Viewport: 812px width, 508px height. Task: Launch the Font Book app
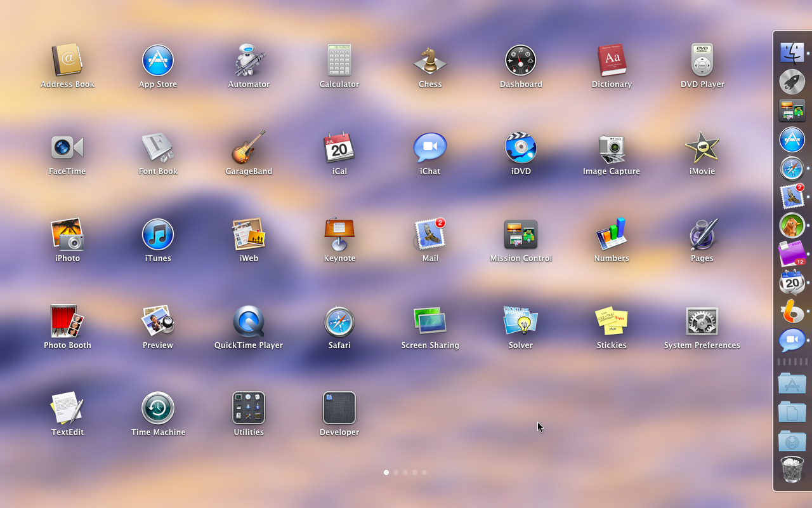click(158, 147)
